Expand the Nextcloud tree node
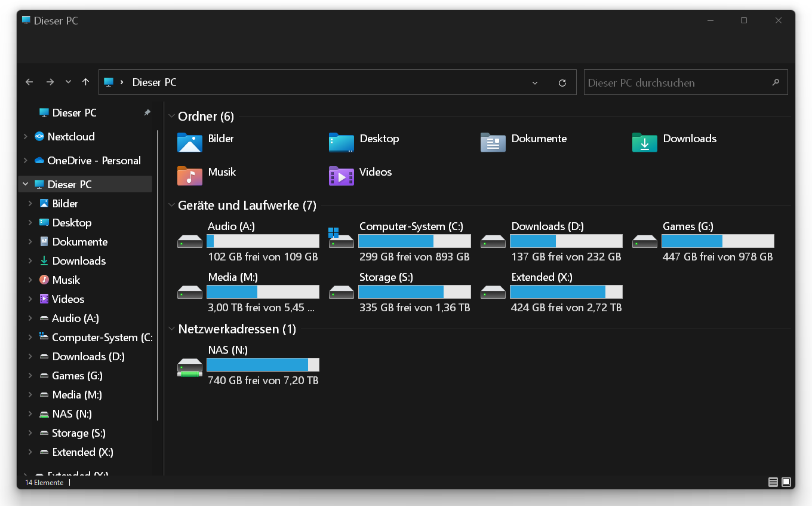This screenshot has height=506, width=812. pyautogui.click(x=25, y=137)
